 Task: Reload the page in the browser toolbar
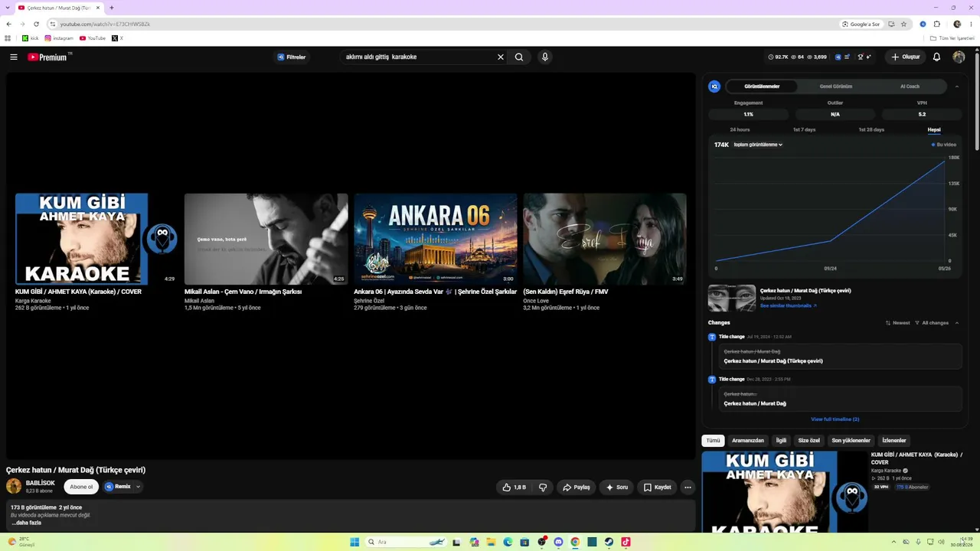coord(36,24)
